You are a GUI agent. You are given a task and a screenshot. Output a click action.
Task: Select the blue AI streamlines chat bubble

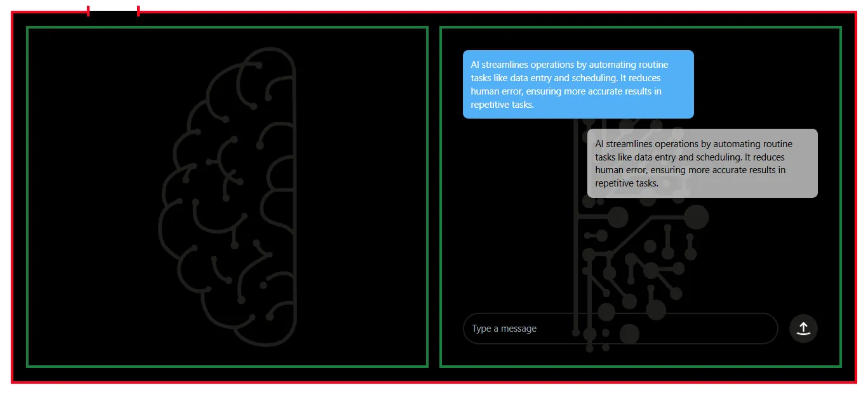(578, 84)
